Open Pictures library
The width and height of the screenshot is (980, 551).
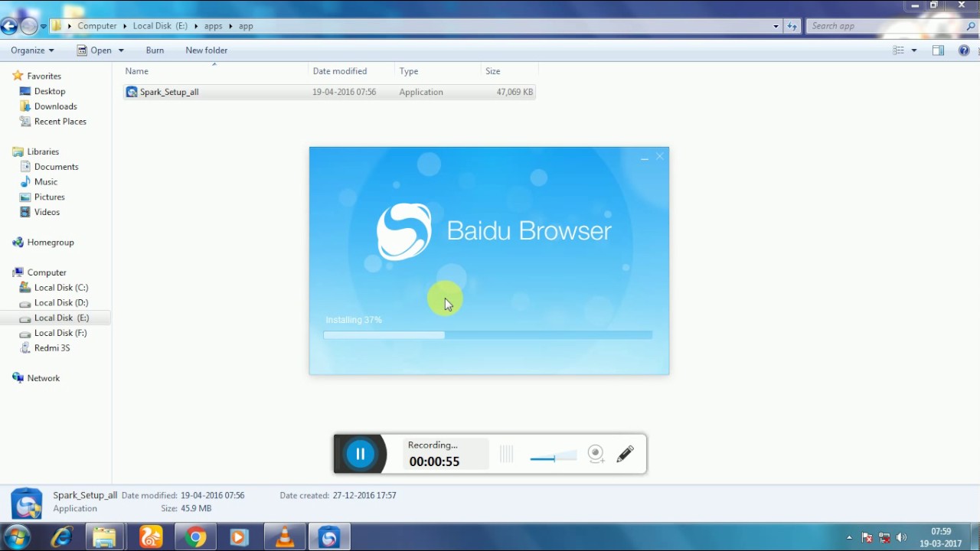(49, 197)
